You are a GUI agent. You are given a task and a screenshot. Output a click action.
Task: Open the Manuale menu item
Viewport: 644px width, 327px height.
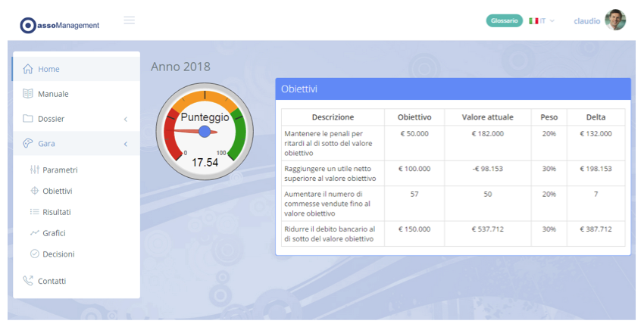click(77, 94)
